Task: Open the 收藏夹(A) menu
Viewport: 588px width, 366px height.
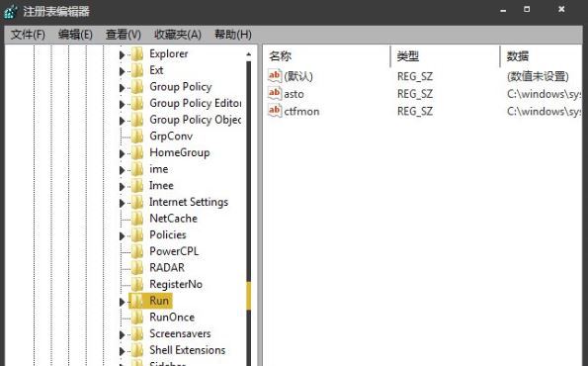Action: pos(178,35)
